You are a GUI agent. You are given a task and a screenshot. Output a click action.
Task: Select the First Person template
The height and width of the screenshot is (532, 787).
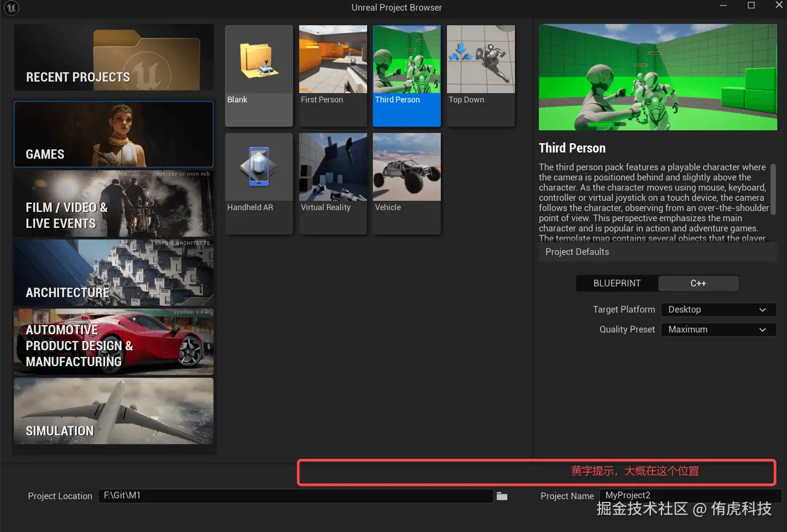[x=333, y=76]
